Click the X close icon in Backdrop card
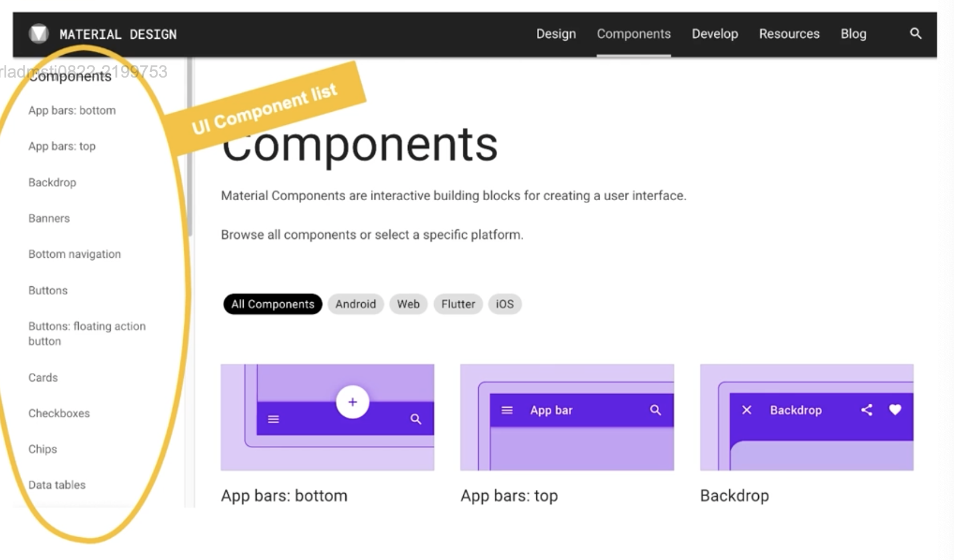This screenshot has height=560, width=954. [x=746, y=410]
